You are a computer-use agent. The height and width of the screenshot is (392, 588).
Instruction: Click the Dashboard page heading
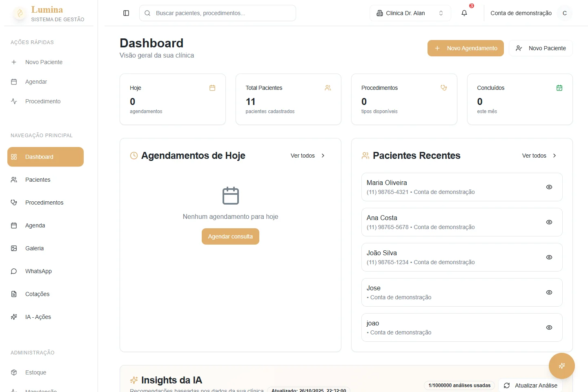pyautogui.click(x=151, y=43)
